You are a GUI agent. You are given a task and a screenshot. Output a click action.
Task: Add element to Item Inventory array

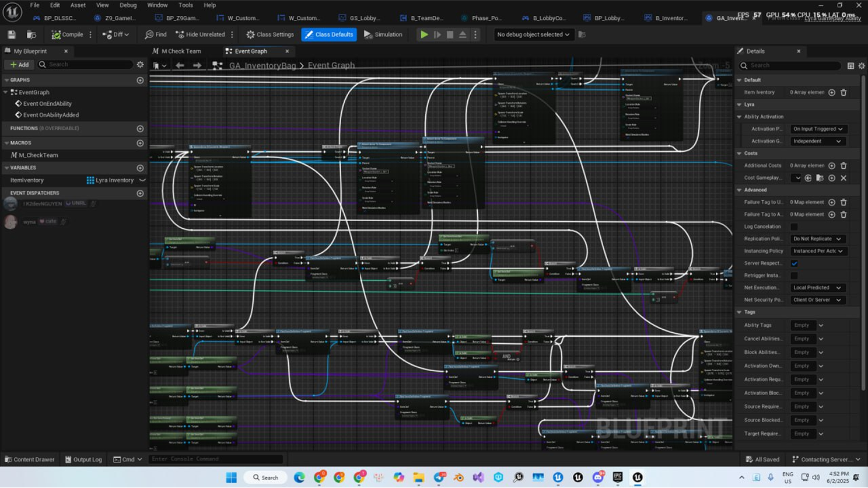coord(832,92)
